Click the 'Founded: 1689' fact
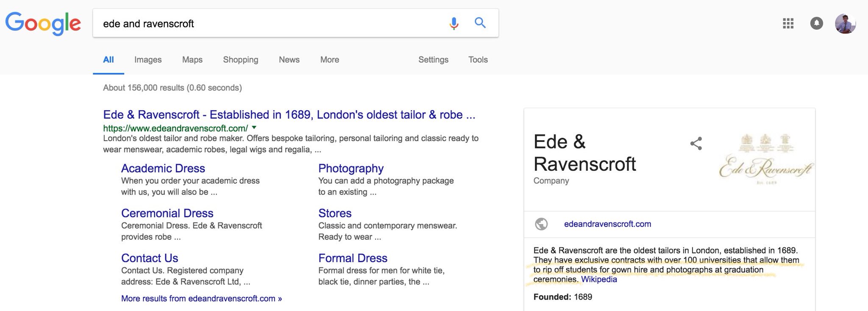The width and height of the screenshot is (868, 311). [x=562, y=297]
